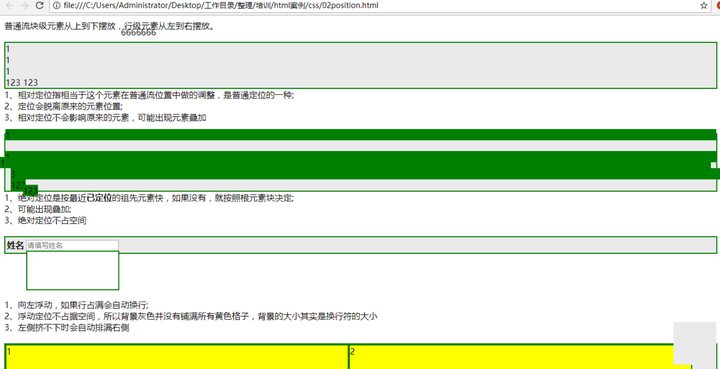Screen dimensions: 720x369
Task: Click the top green bar labeled 1
Action: click(x=360, y=135)
